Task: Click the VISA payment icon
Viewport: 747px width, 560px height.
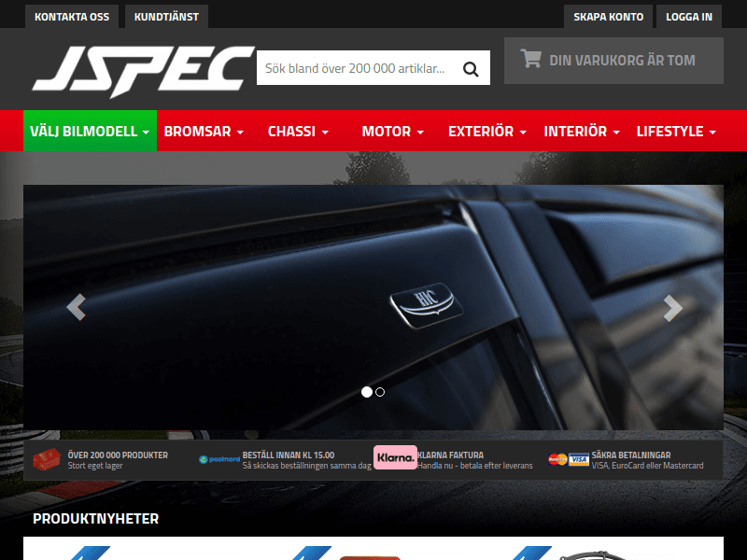Action: tap(576, 458)
